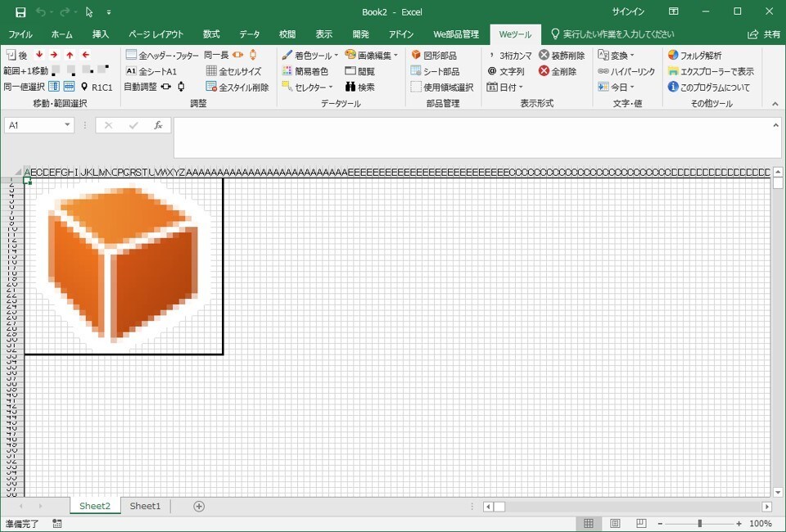The height and width of the screenshot is (532, 786).
Task: Switch to the Sheet1 tab
Action: click(x=145, y=506)
